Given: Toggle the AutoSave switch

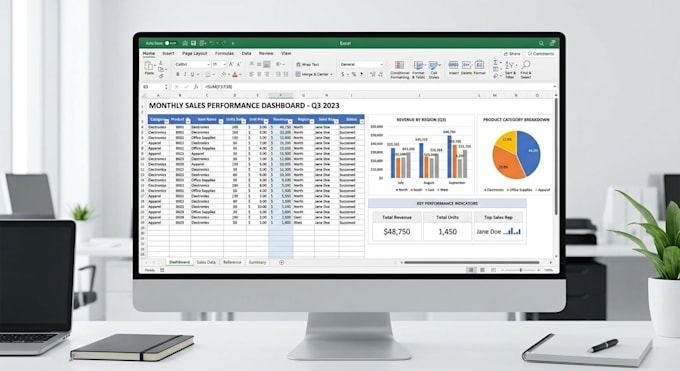Looking at the screenshot, I should click(x=171, y=43).
